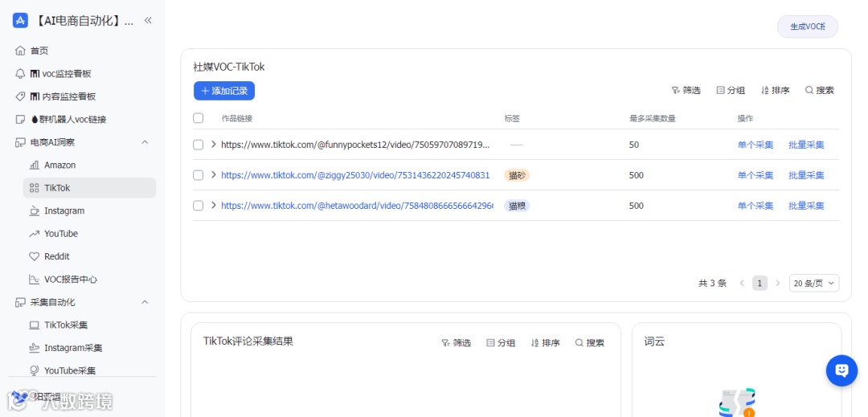
Task: Expand the funnypockets12 row chevron
Action: 214,145
